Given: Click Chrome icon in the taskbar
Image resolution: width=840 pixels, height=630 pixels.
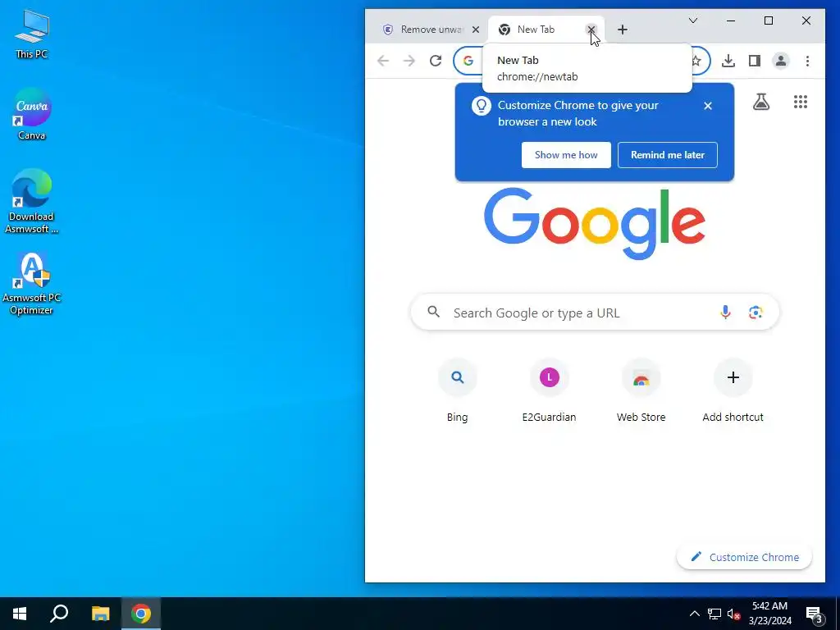Looking at the screenshot, I should 141,614.
